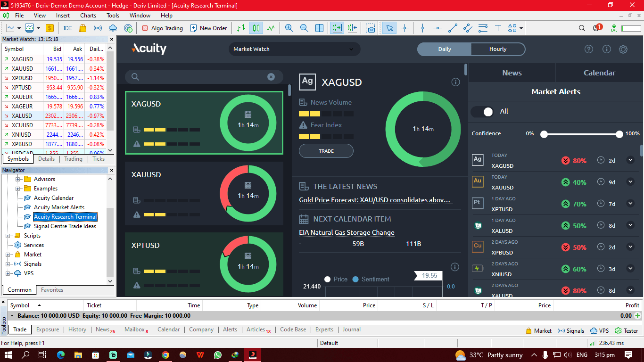Viewport: 644px width, 362px height.
Task: Open the IDE (MetaEditor) toolbar icon
Action: point(67,28)
